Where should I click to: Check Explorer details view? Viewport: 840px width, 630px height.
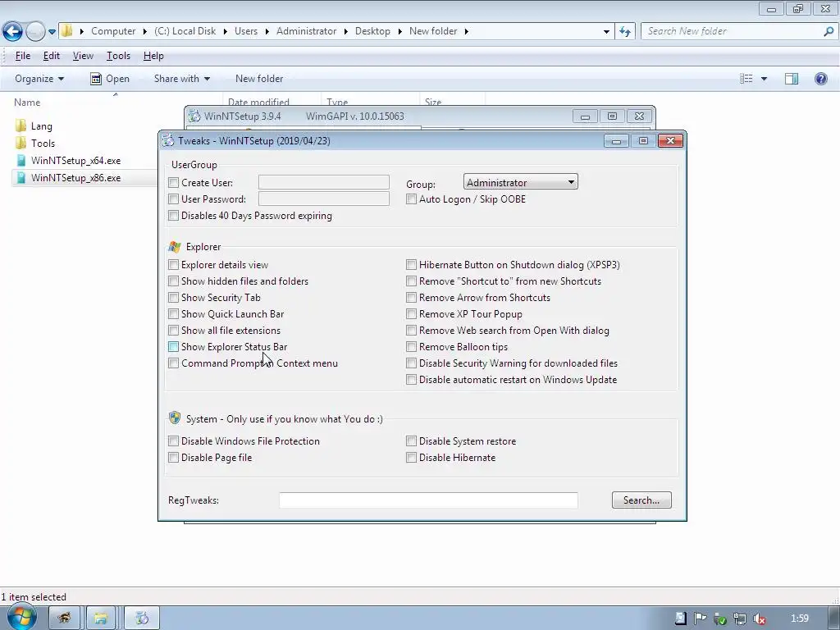click(x=173, y=265)
